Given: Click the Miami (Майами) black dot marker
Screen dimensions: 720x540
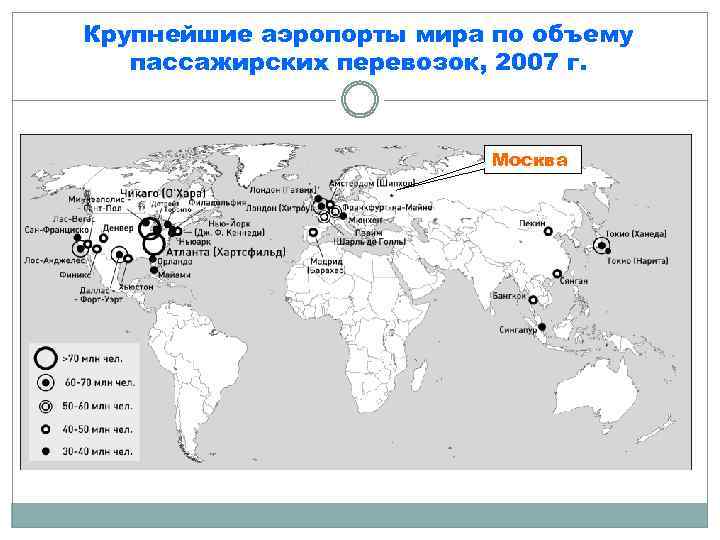Looking at the screenshot, I should [154, 270].
